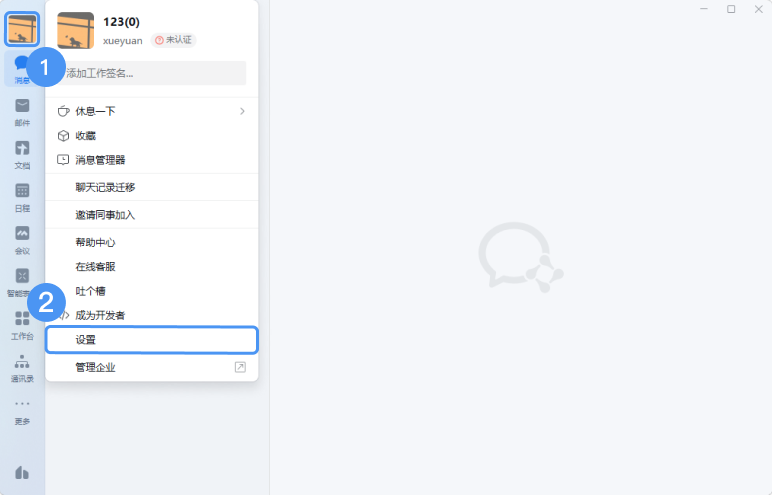Open 帮助中心 from the menu
This screenshot has width=772, height=495.
click(x=152, y=242)
